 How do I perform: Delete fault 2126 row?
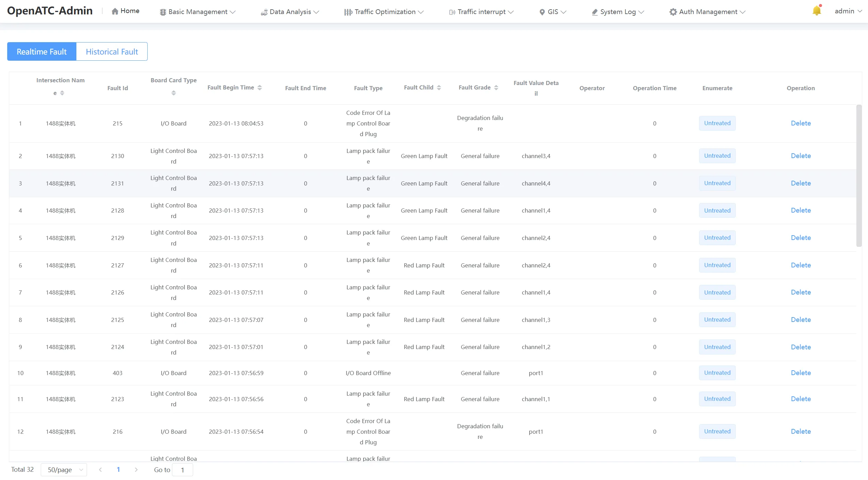tap(801, 292)
